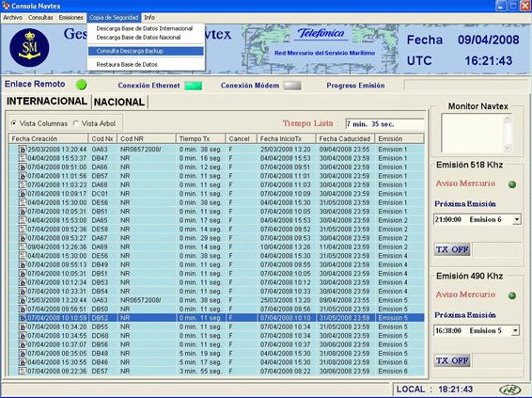Click TX OFF button for 490 Khz

[x=452, y=360]
